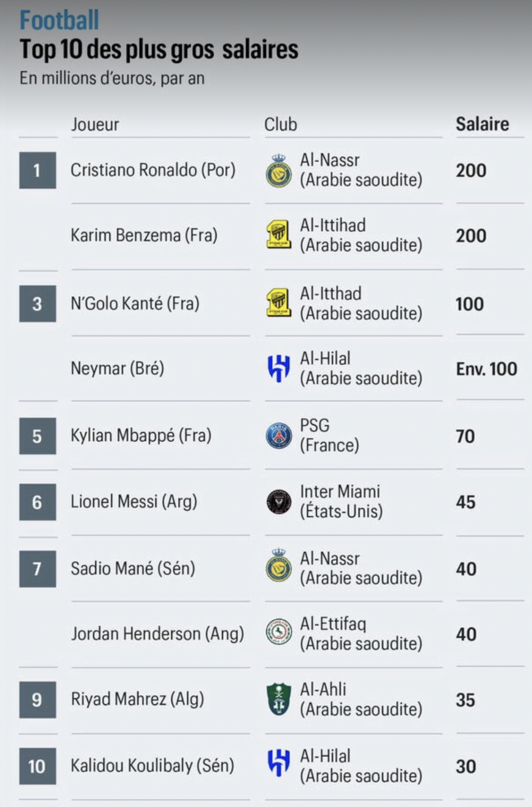Click the Al-Nassr logo beside Cristiano Ronaldo

(x=279, y=170)
